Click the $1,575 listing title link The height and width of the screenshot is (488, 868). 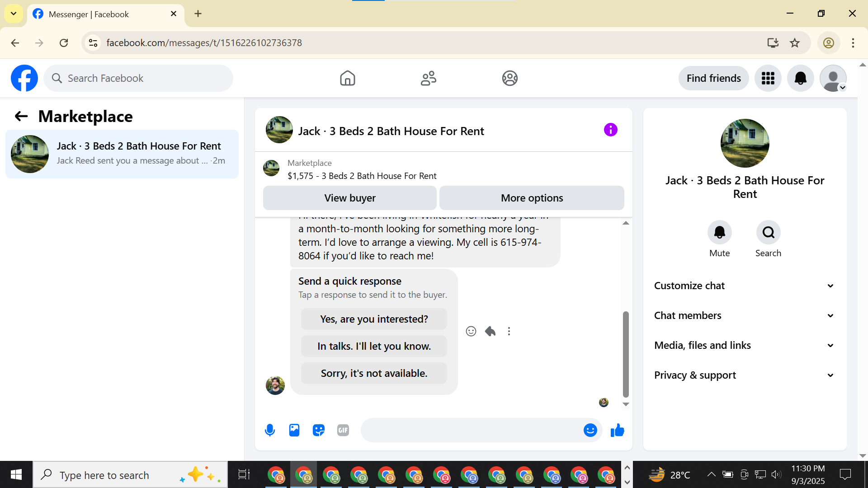[x=362, y=176]
